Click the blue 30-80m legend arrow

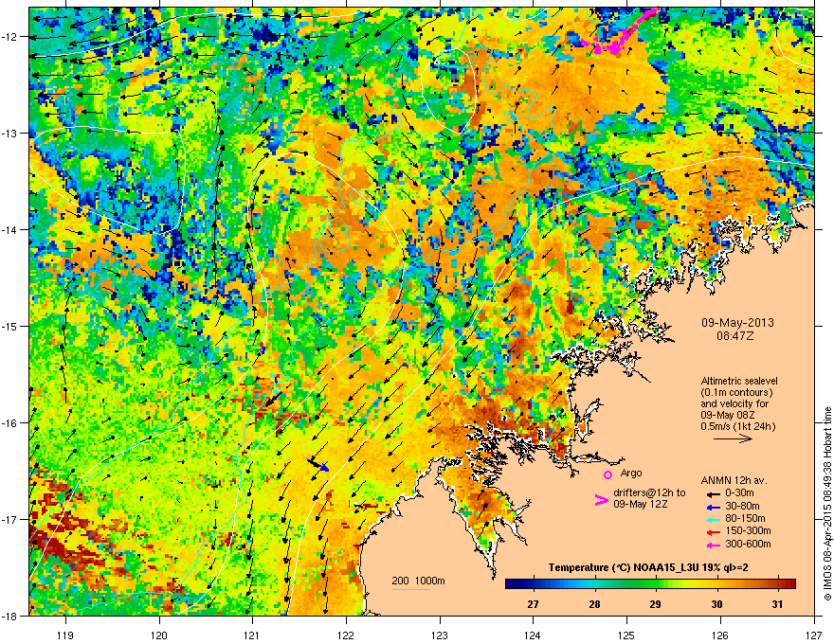[x=715, y=507]
